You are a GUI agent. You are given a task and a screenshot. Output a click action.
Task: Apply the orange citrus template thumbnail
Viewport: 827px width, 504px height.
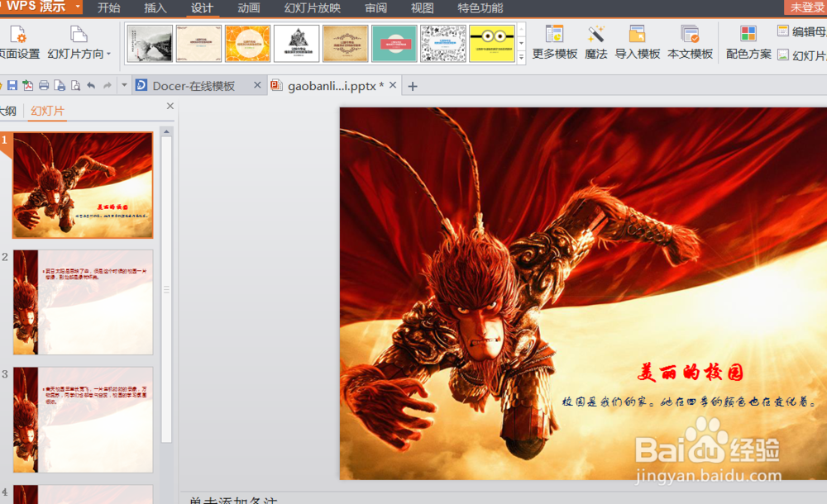pyautogui.click(x=247, y=43)
